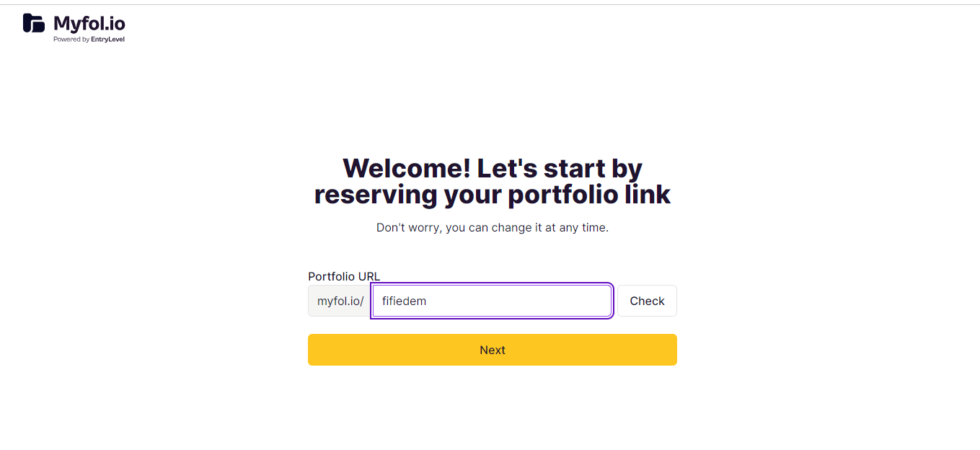This screenshot has height=450, width=980.
Task: Click the Myfol.io folder logo icon
Action: click(34, 23)
